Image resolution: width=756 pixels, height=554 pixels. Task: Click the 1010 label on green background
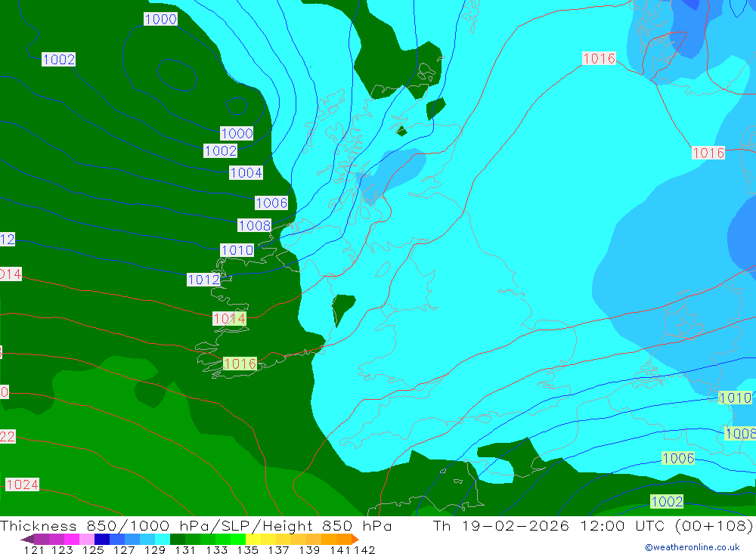(736, 398)
